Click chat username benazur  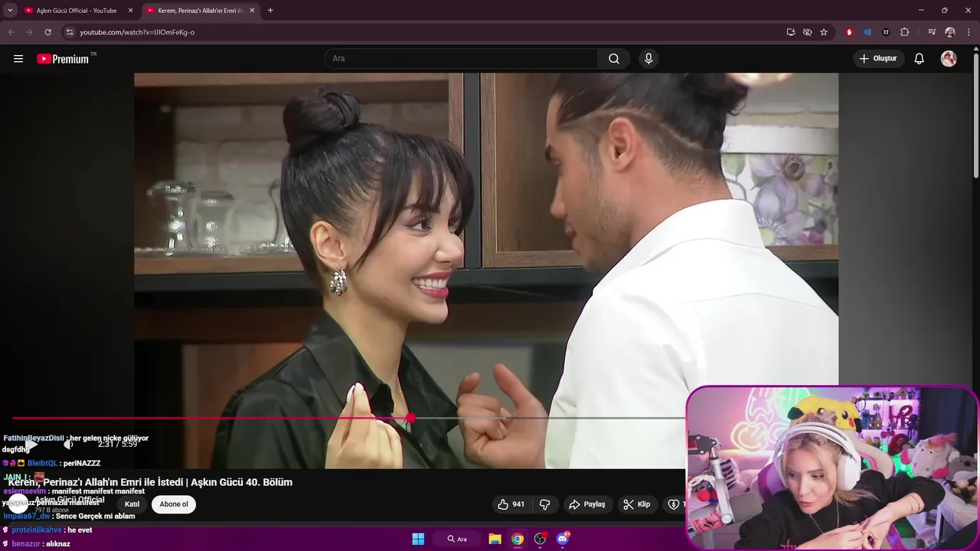26,543
